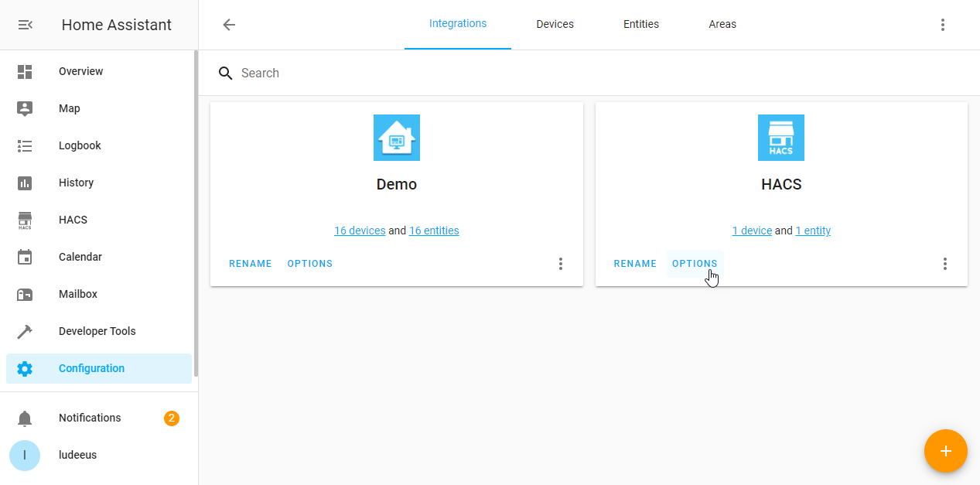Open the HACS store icon in sidebar

click(25, 220)
